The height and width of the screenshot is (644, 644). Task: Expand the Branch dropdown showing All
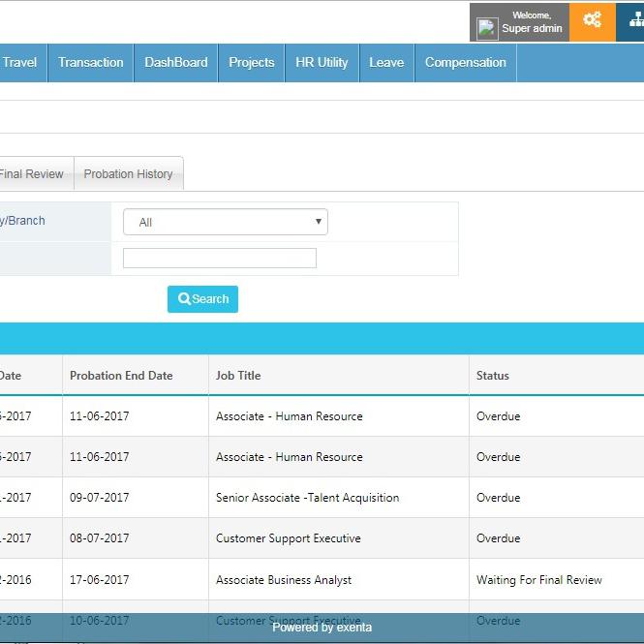(x=226, y=222)
